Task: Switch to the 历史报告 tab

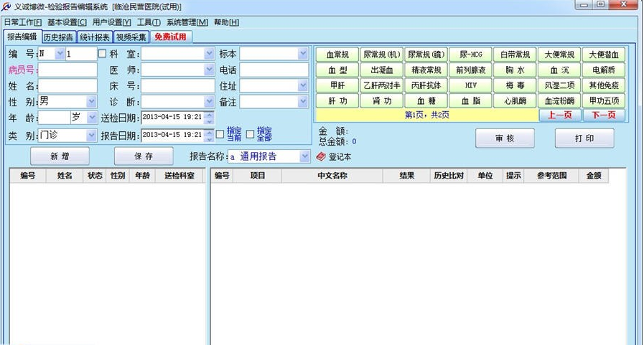Action: pos(57,37)
